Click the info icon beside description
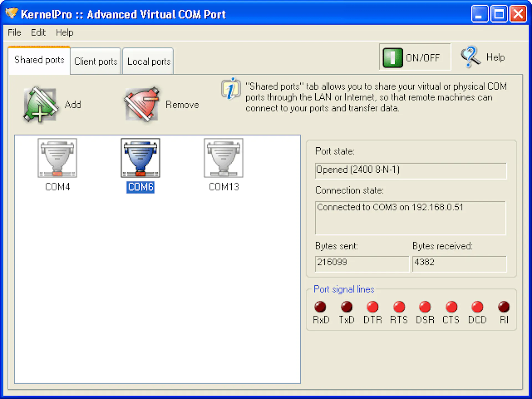 pos(231,88)
